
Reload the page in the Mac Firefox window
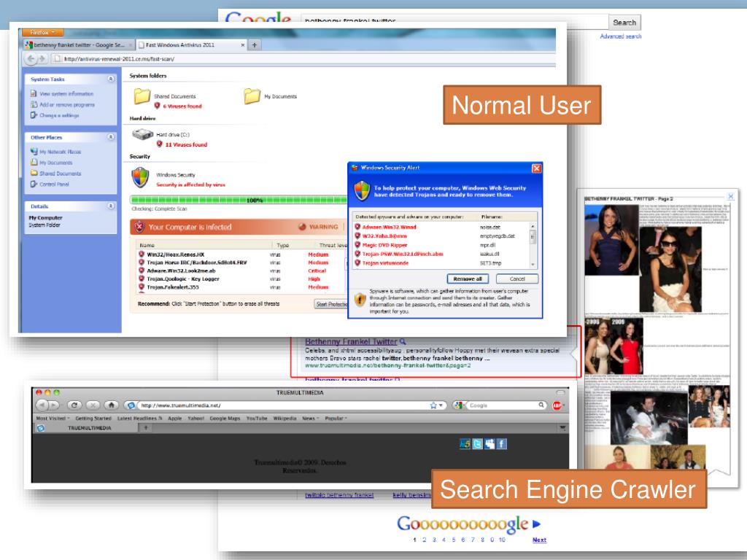coord(74,405)
